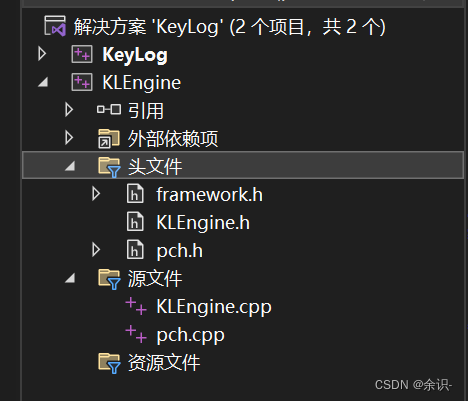Expand the pch.h node arrow
The image size is (468, 401).
click(96, 250)
